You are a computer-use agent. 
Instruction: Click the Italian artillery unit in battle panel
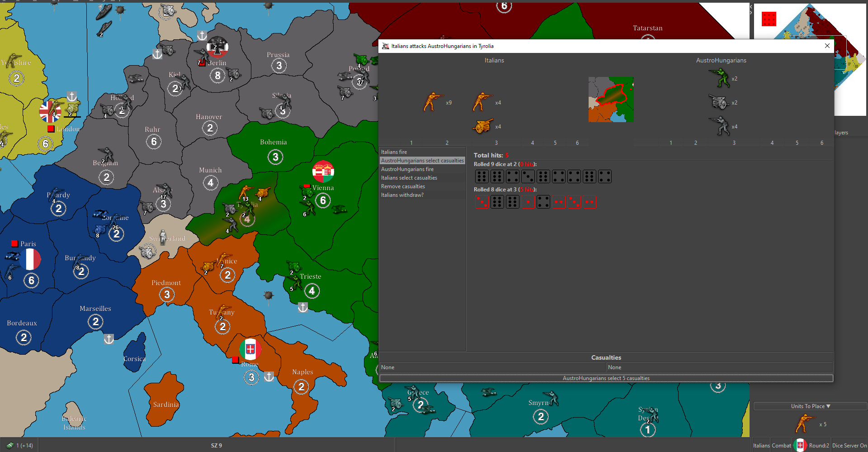(x=483, y=127)
